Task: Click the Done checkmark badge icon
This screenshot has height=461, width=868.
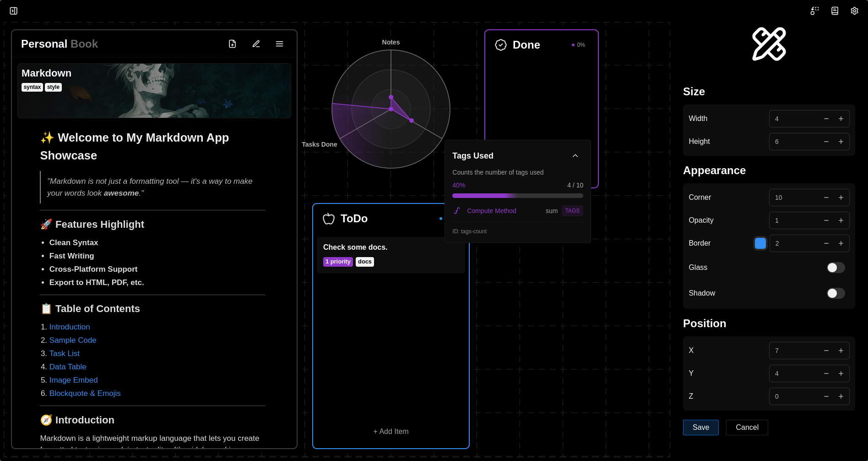Action: click(501, 45)
